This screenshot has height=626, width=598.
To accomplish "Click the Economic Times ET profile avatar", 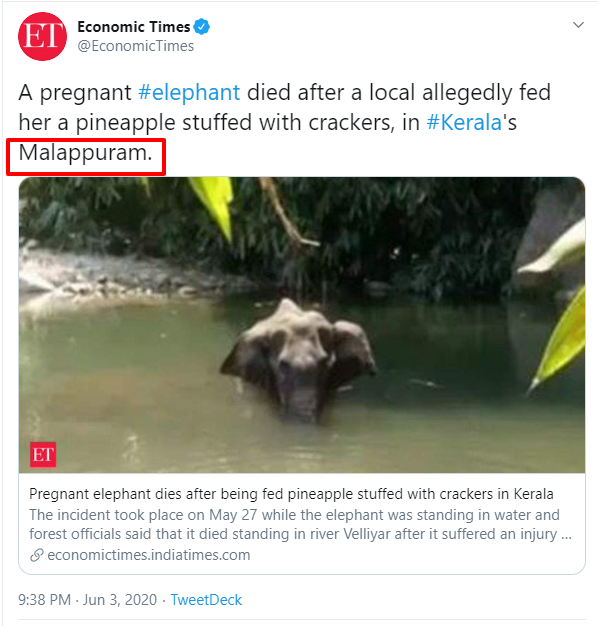I will [42, 36].
